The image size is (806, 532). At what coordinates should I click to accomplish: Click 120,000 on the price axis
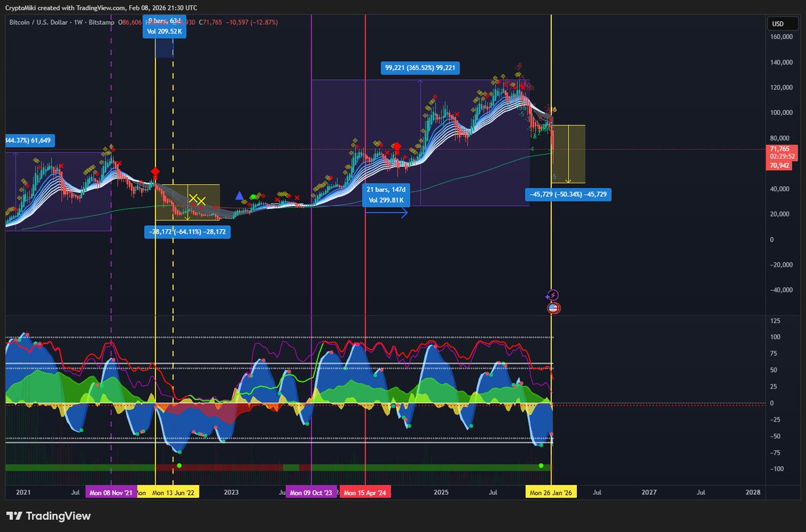782,88
